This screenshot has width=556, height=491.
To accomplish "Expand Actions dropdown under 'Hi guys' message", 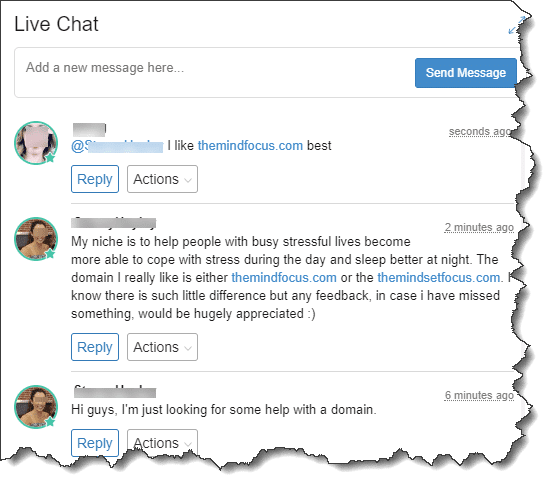I will [162, 443].
